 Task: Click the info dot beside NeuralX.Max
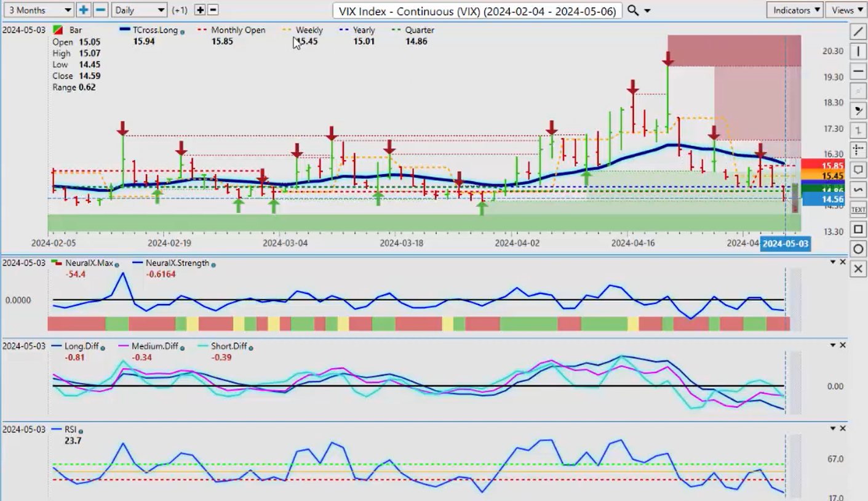click(x=117, y=264)
